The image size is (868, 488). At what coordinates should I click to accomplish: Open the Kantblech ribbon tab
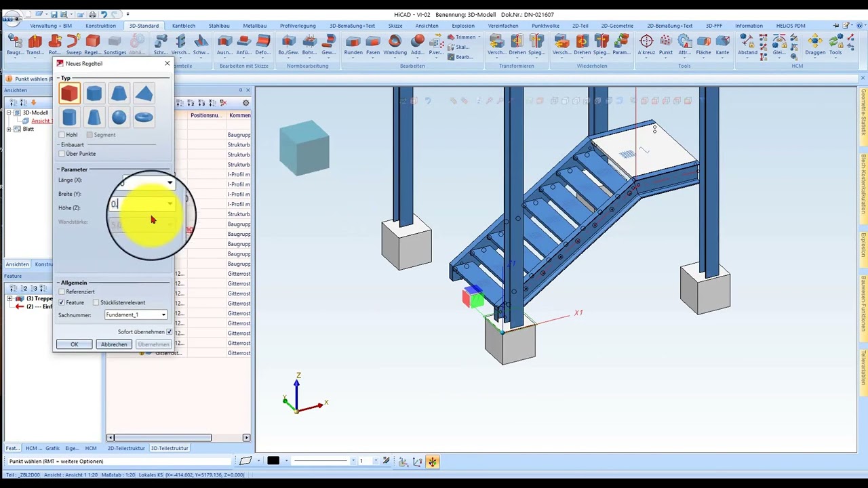(x=184, y=26)
